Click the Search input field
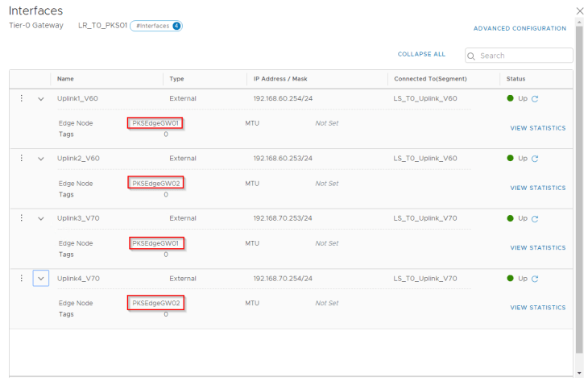588x381 pixels. coord(524,56)
